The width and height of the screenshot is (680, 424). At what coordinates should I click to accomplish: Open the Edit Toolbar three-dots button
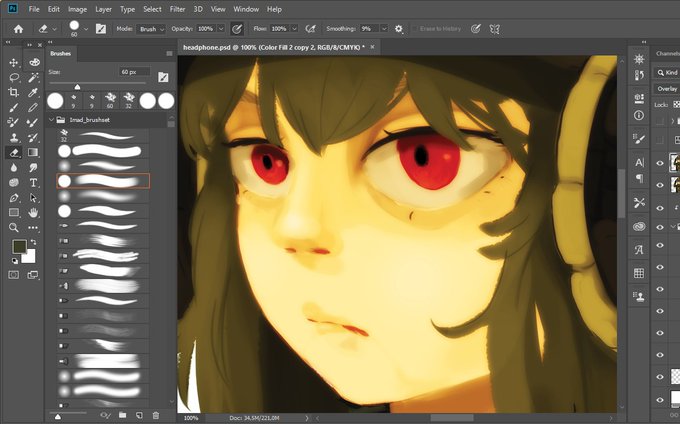pyautogui.click(x=33, y=228)
